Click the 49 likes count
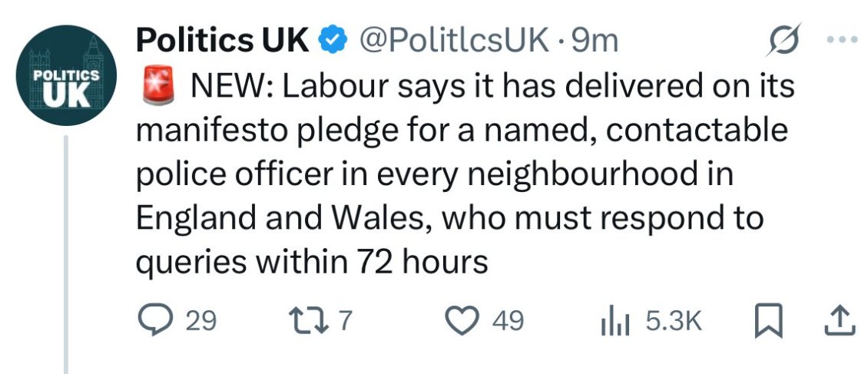The width and height of the screenshot is (868, 374). 508,321
